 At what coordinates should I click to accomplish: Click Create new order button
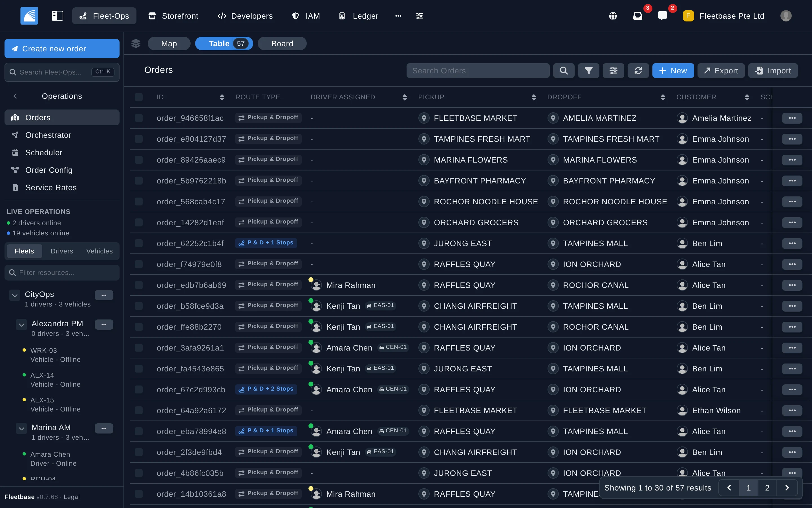62,48
